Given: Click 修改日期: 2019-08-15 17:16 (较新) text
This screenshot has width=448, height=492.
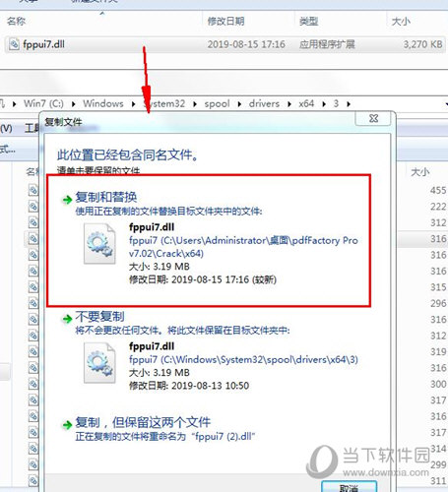Looking at the screenshot, I should point(203,279).
